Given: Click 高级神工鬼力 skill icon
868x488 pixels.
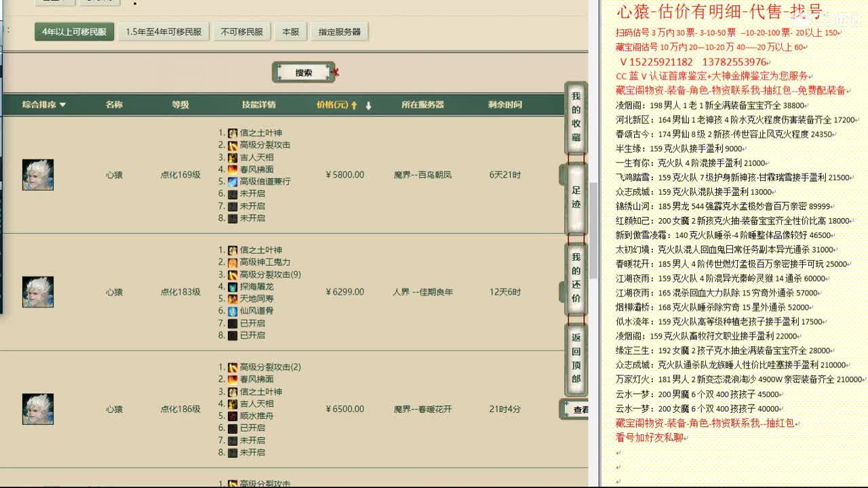Looking at the screenshot, I should [233, 262].
